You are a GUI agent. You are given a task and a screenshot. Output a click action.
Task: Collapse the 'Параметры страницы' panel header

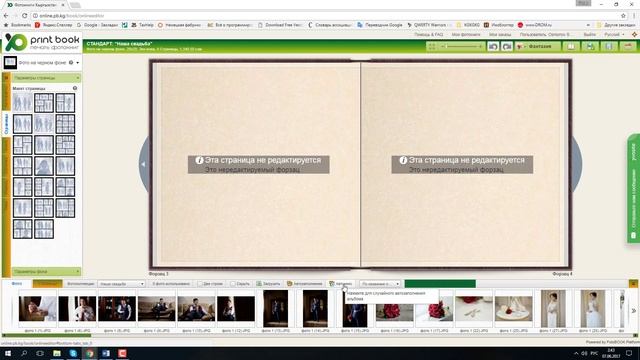[x=46, y=78]
